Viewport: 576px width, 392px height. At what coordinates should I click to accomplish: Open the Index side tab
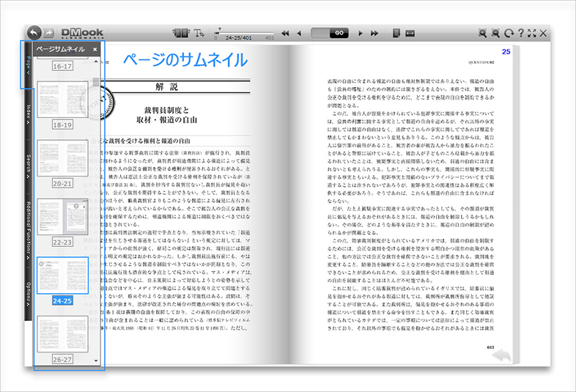click(29, 114)
